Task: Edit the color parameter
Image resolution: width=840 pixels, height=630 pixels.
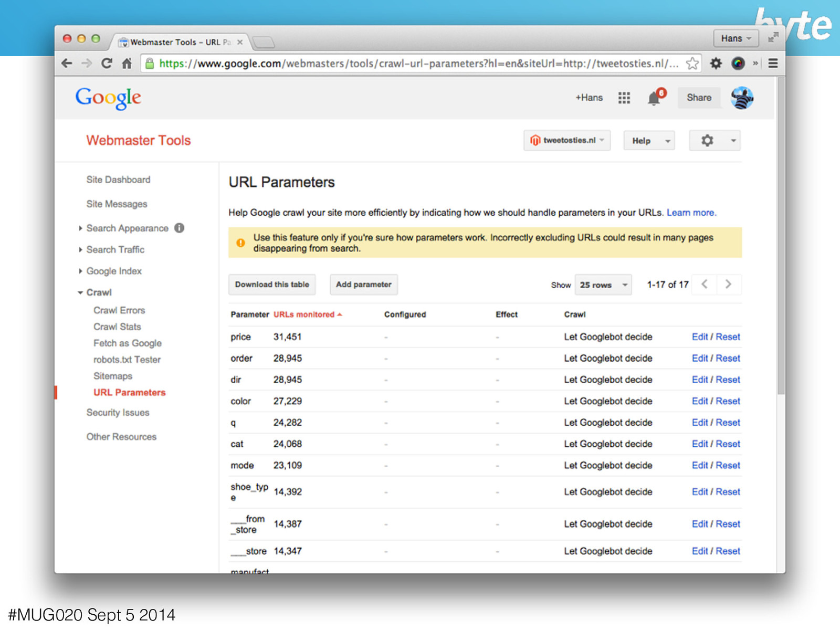Action: (700, 401)
